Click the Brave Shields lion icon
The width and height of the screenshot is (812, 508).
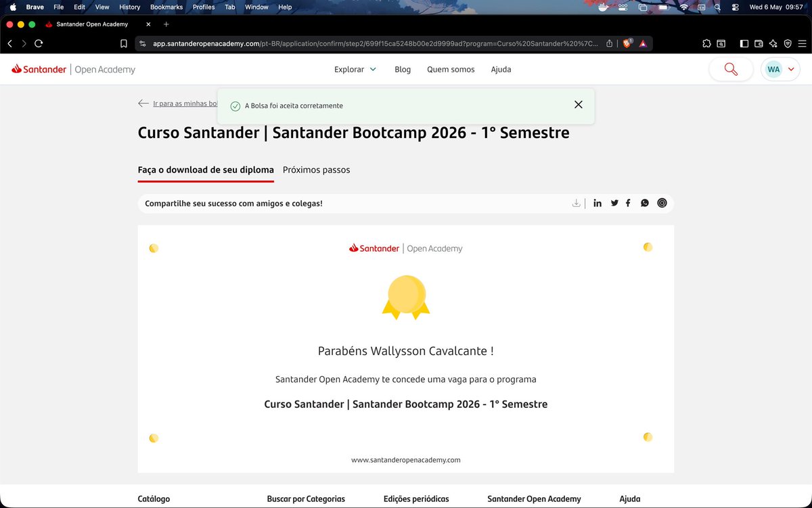click(627, 43)
